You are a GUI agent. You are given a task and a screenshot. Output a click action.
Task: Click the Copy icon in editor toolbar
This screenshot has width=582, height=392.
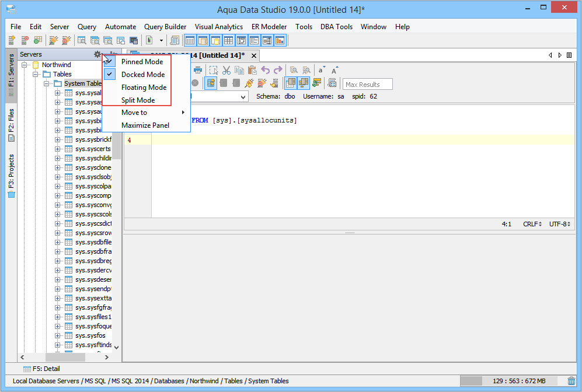(x=239, y=70)
